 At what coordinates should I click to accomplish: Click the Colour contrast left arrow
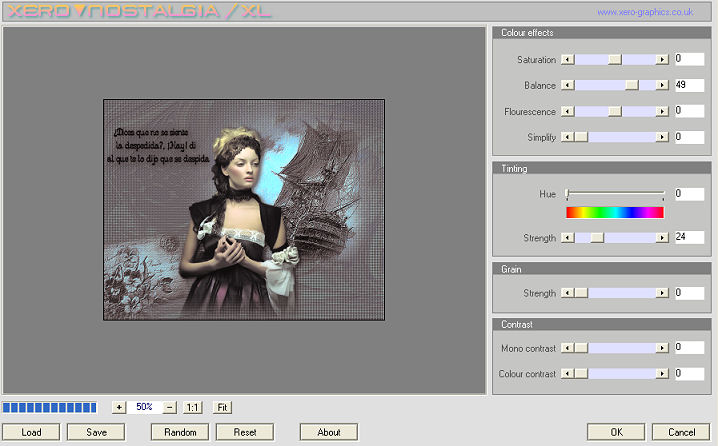568,374
